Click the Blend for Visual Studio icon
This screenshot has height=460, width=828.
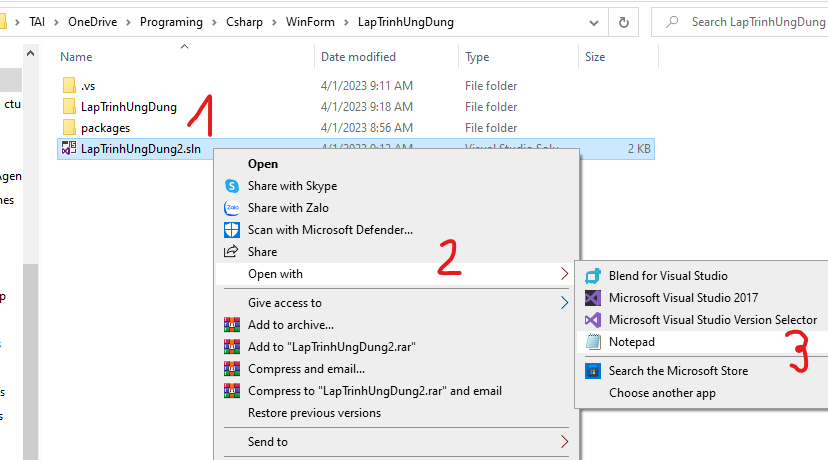click(x=592, y=276)
